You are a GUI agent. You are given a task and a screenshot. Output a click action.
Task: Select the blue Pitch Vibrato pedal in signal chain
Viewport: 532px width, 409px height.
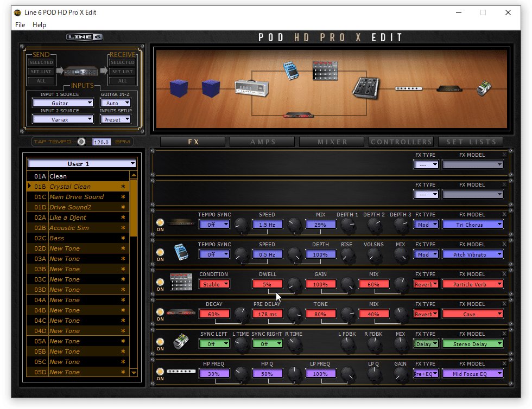tap(291, 71)
